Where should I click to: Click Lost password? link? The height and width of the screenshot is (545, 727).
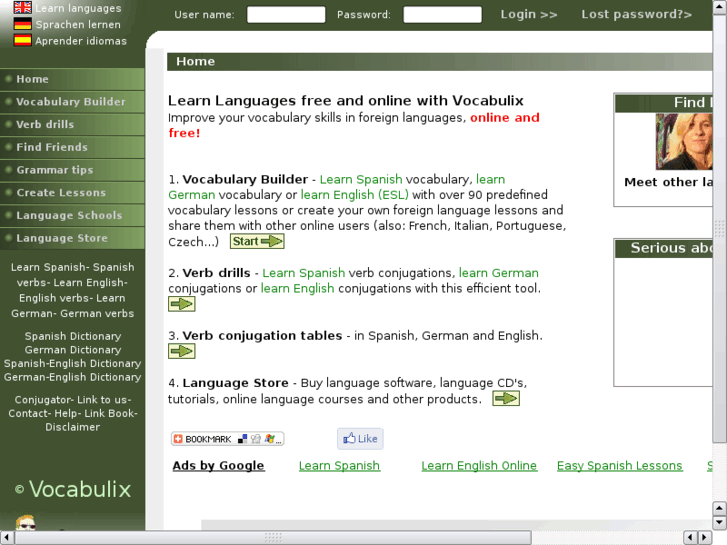click(637, 14)
